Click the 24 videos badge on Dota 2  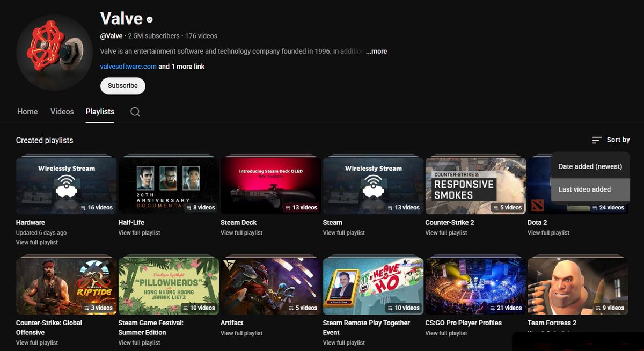coord(608,207)
